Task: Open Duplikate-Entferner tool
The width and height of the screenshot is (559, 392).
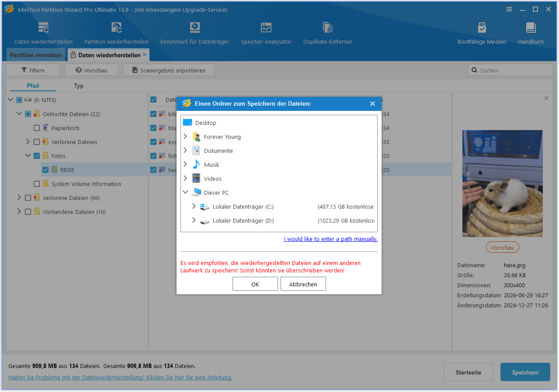Action: pyautogui.click(x=327, y=33)
